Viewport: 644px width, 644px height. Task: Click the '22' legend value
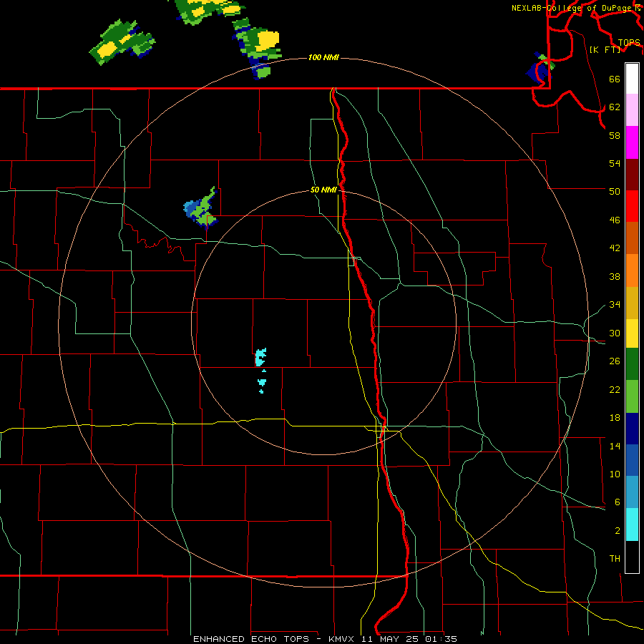(x=615, y=390)
